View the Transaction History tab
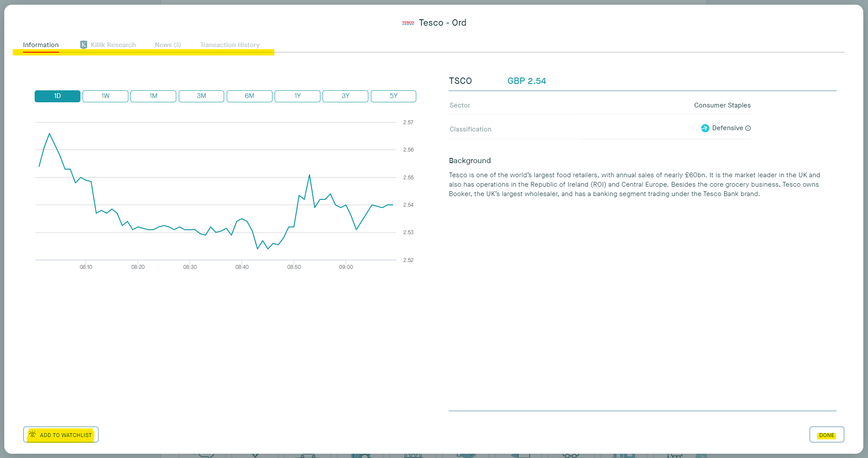This screenshot has height=458, width=868. pyautogui.click(x=230, y=45)
